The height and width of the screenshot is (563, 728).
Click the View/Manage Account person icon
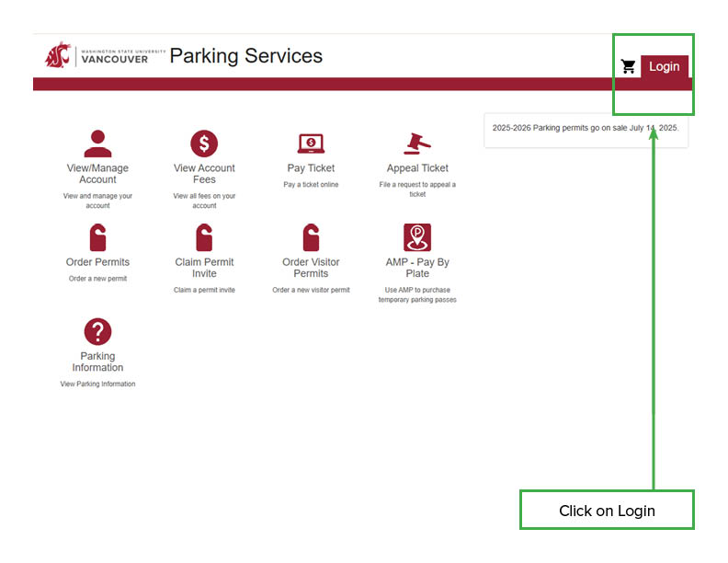tap(97, 144)
